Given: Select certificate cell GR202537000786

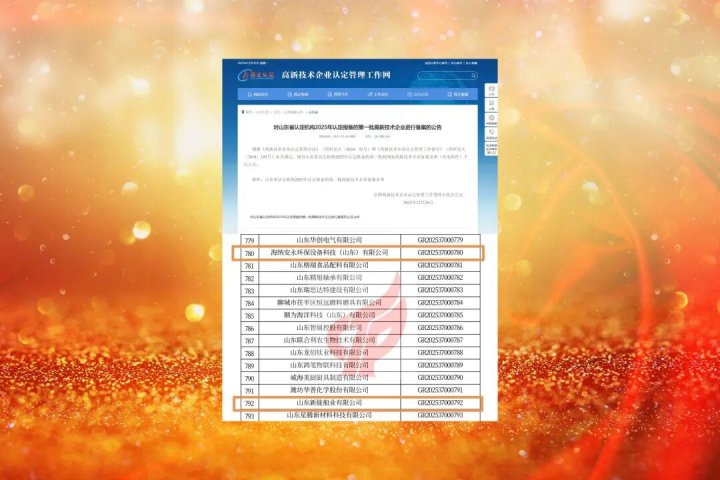Looking at the screenshot, I should 440,328.
